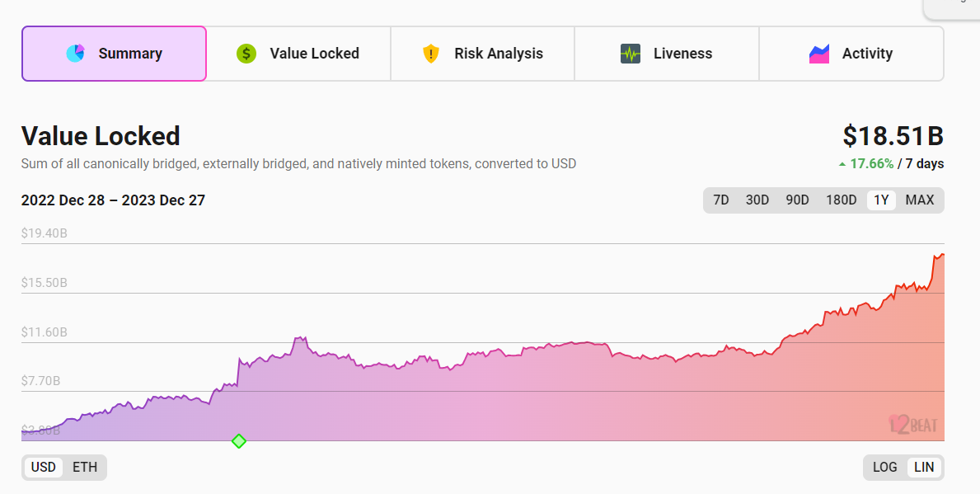Switch to the Activity tab
The image size is (980, 494).
coord(851,53)
